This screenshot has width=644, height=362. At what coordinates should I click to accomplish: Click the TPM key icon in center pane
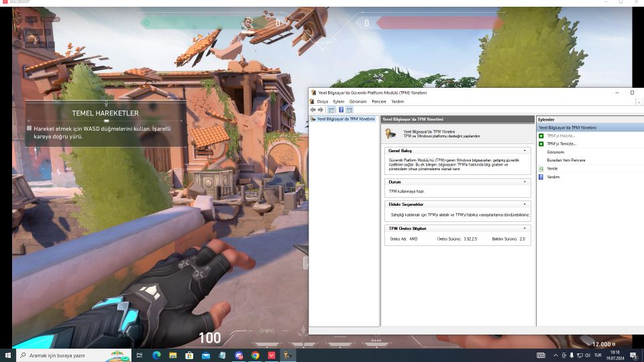[x=390, y=134]
